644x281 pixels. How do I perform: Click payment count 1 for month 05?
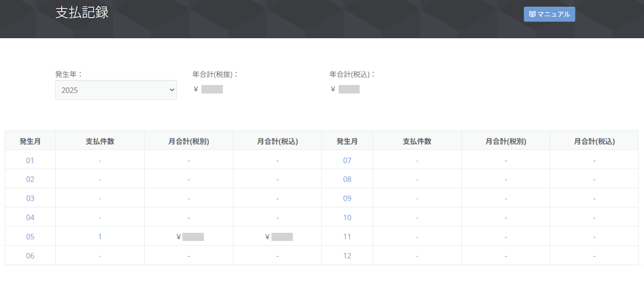pyautogui.click(x=100, y=236)
